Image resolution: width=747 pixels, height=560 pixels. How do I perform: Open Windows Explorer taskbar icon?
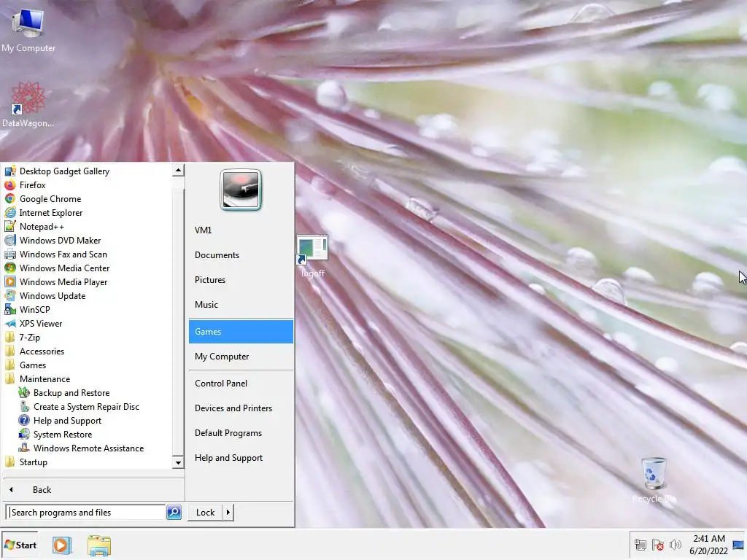[x=99, y=545]
